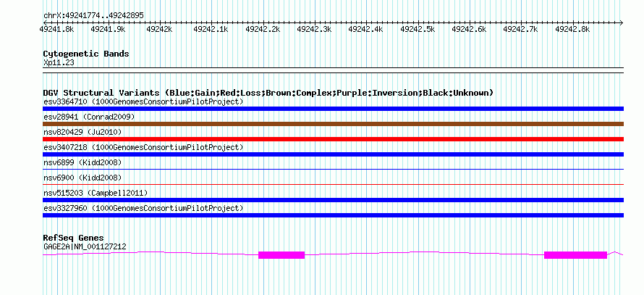
Task: Select the RefSeq Genes track title
Action: pos(74,238)
